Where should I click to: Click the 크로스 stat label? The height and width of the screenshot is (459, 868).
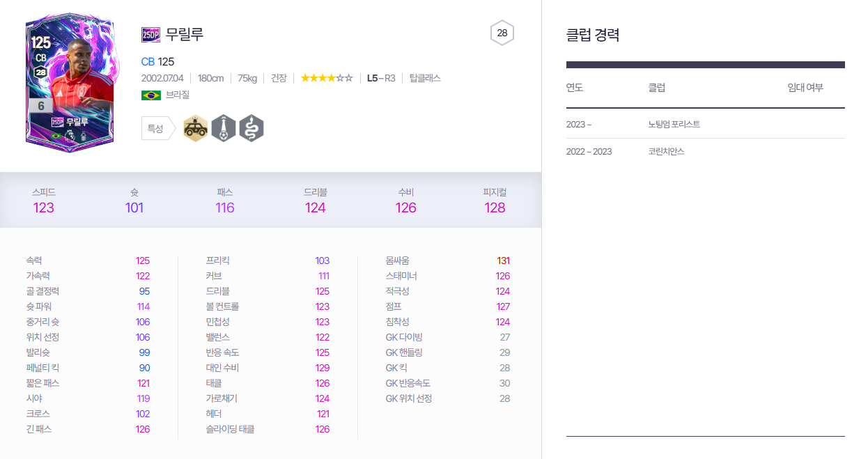[38, 414]
